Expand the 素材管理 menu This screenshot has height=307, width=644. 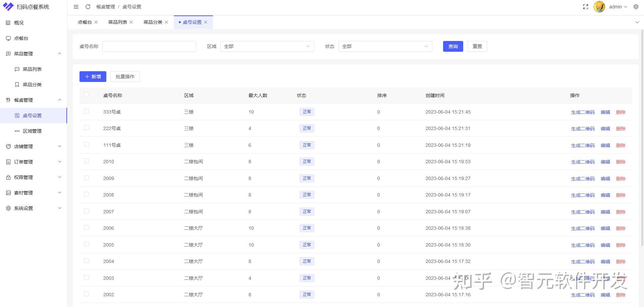point(60,193)
